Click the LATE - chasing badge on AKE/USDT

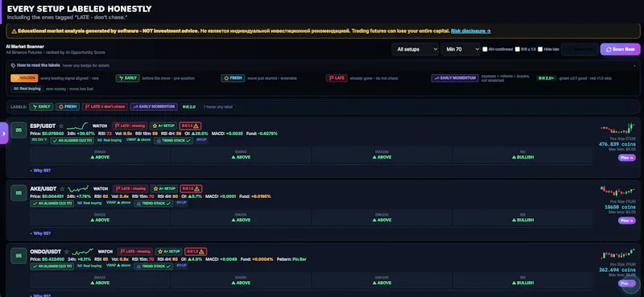point(130,188)
